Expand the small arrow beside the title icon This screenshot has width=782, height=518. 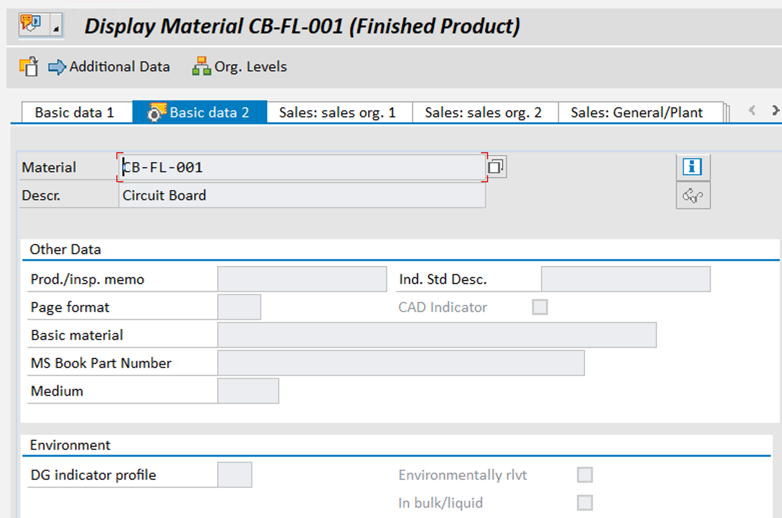56,25
